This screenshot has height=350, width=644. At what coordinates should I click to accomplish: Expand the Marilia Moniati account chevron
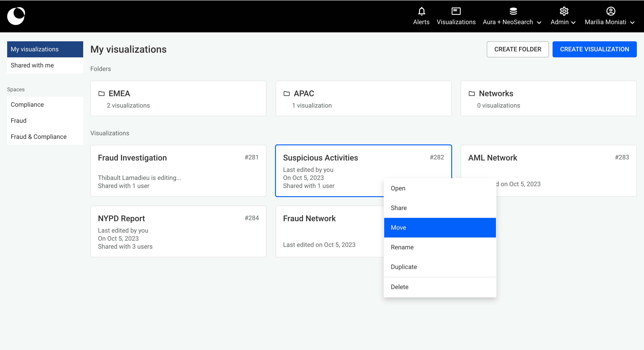coord(633,23)
